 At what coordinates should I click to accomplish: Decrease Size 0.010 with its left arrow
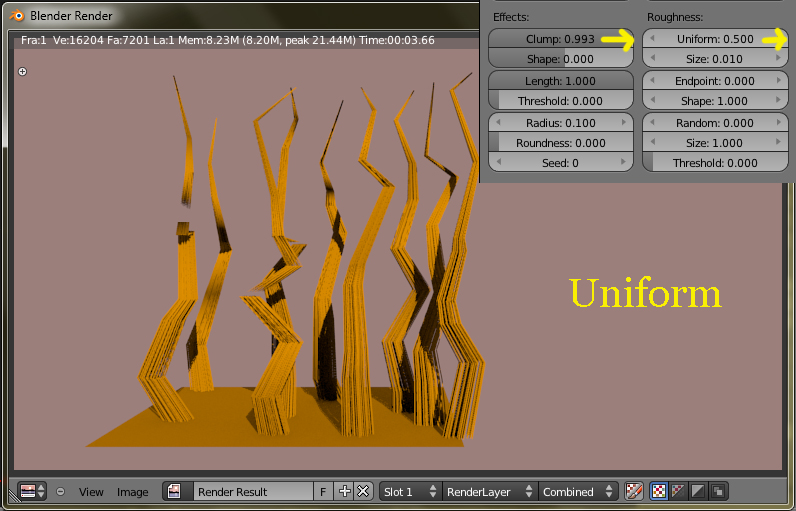652,58
